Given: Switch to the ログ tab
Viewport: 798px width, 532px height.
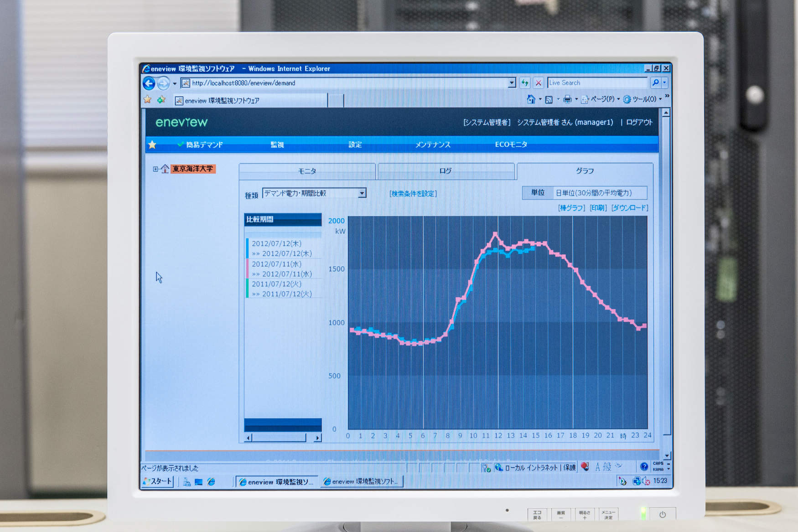Looking at the screenshot, I should click(446, 171).
